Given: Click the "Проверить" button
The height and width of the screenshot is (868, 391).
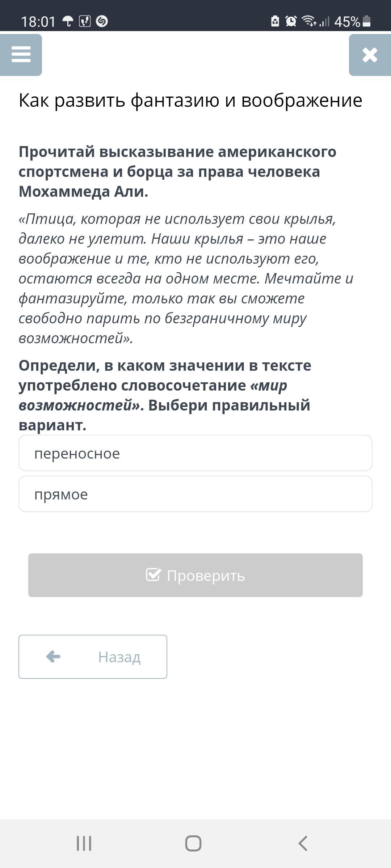Looking at the screenshot, I should click(195, 575).
